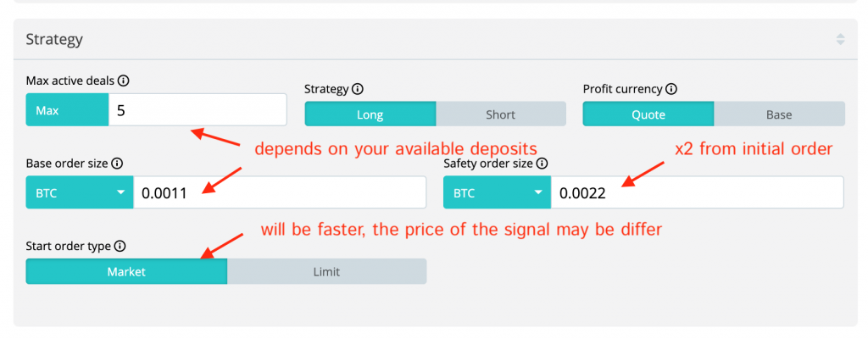Switch strategy to Short
868x339 pixels.
click(x=500, y=114)
